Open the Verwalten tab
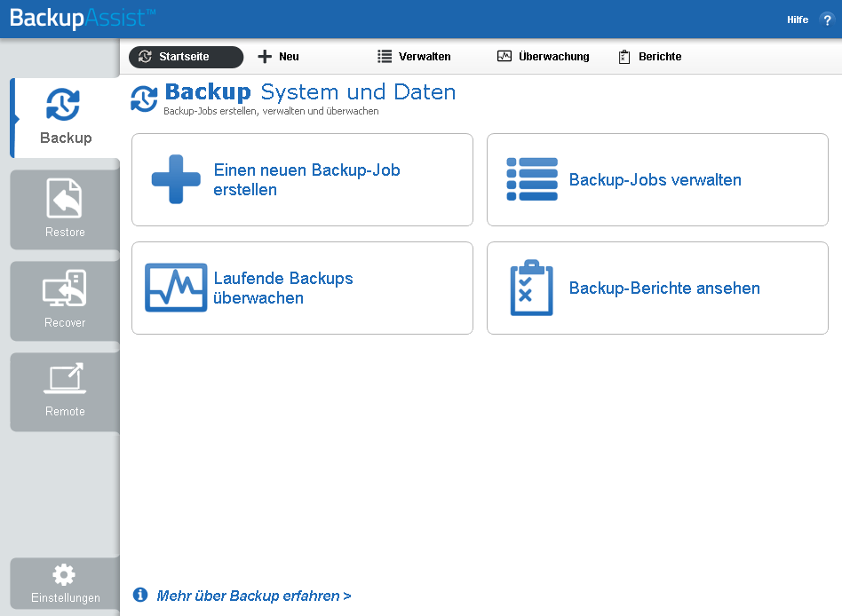This screenshot has height=616, width=842. coord(414,57)
